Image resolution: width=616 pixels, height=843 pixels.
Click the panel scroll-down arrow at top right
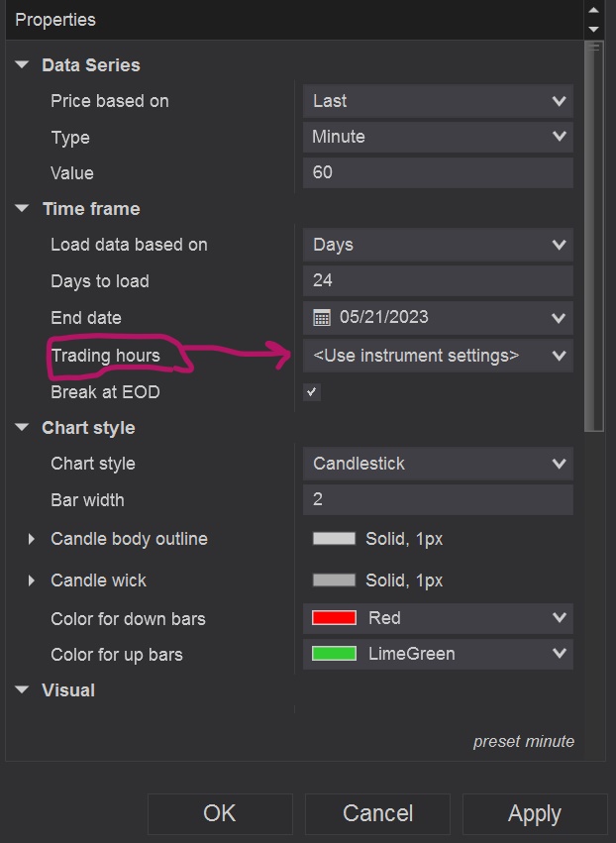coord(593,29)
